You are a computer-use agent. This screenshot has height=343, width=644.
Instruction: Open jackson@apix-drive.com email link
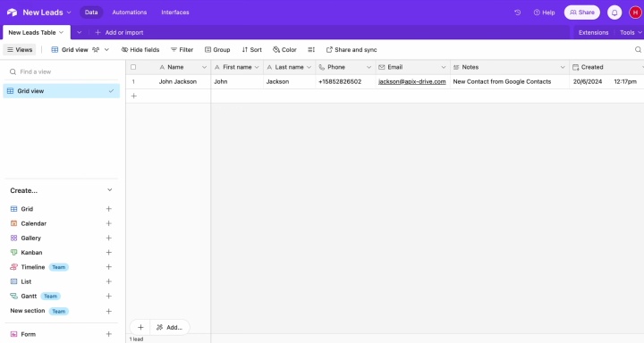point(412,81)
